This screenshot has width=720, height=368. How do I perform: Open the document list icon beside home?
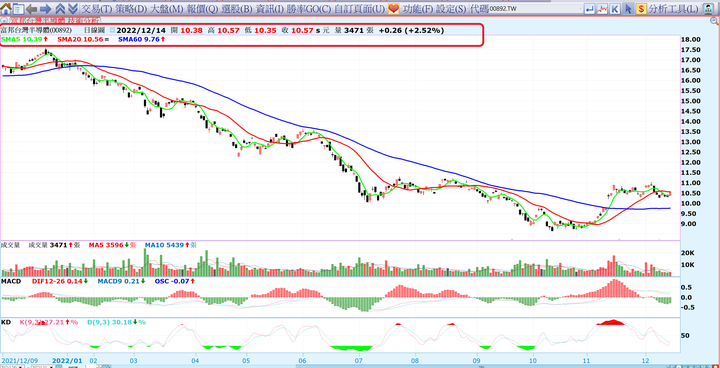pos(18,8)
